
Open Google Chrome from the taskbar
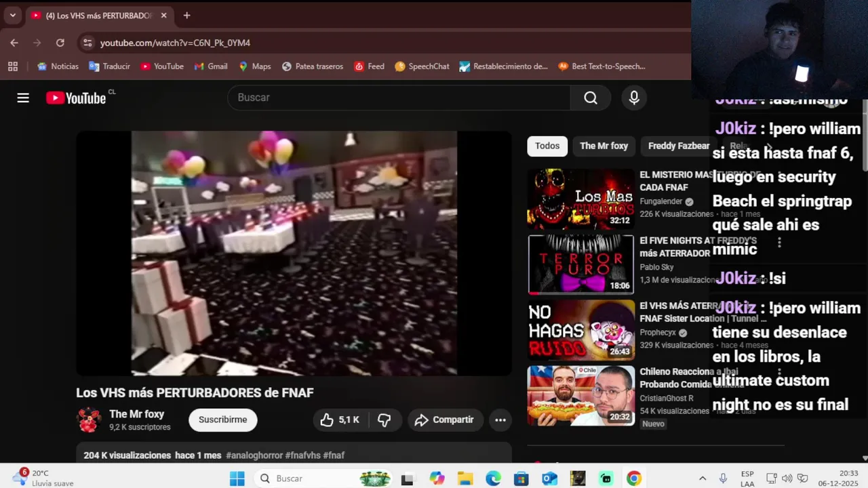click(634, 479)
